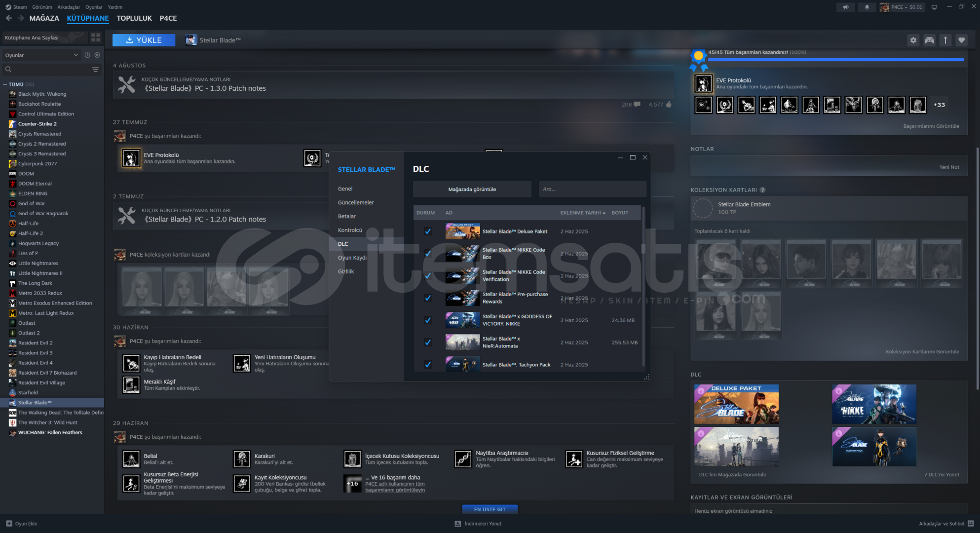Image resolution: width=980 pixels, height=533 pixels.
Task: Sort DLC by Eklenme Tarihi column
Action: (583, 213)
